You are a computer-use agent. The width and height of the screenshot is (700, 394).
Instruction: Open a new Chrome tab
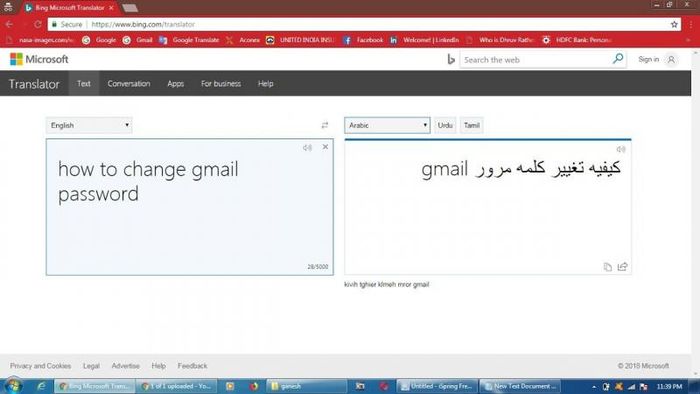(130, 8)
